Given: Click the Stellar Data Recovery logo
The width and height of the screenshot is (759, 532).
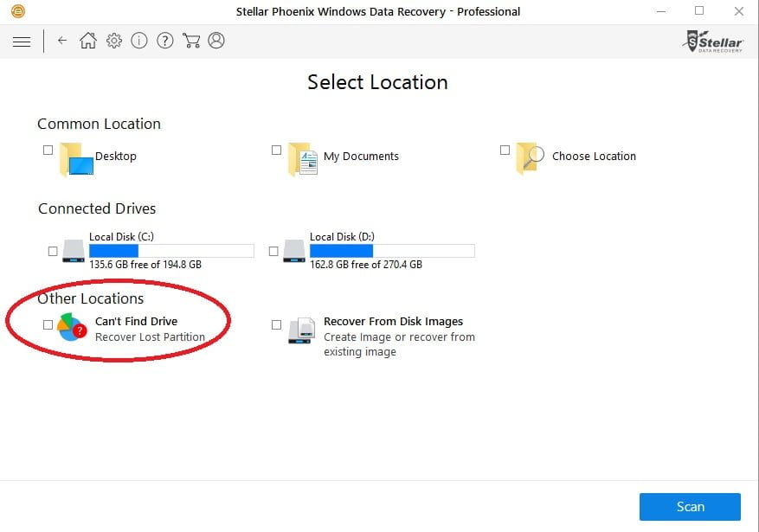Looking at the screenshot, I should tap(713, 42).
